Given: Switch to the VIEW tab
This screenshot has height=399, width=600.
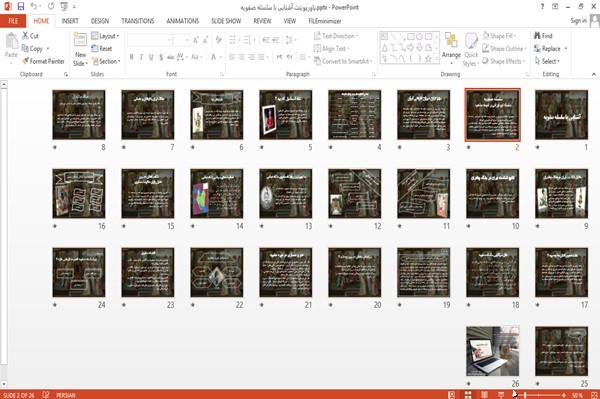Looking at the screenshot, I should pos(290,21).
